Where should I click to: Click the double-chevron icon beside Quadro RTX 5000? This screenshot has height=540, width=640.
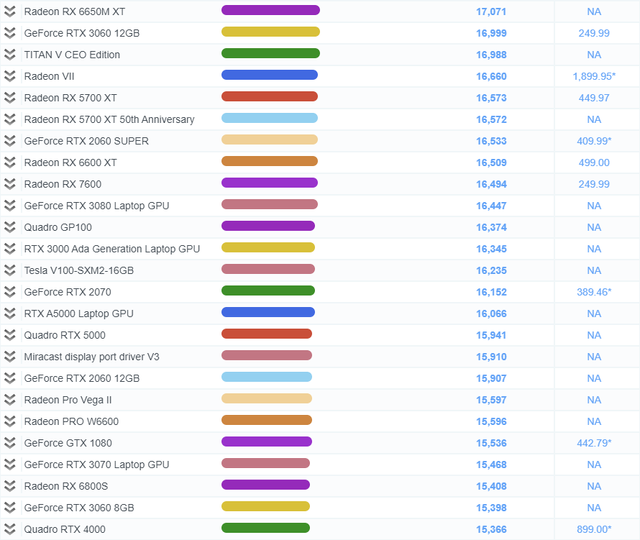10,335
